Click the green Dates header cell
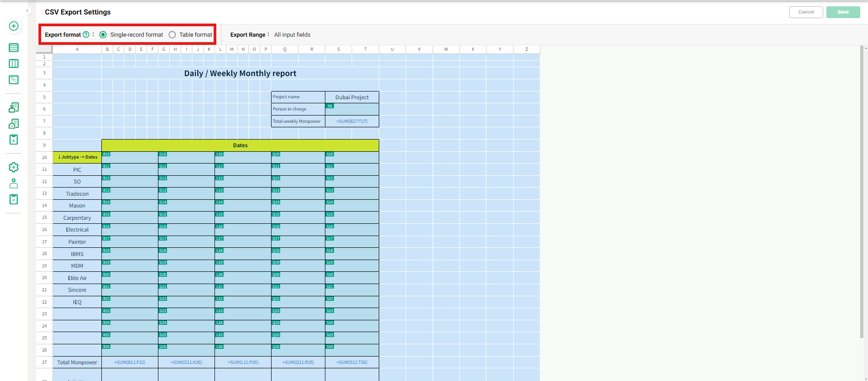 [x=240, y=145]
